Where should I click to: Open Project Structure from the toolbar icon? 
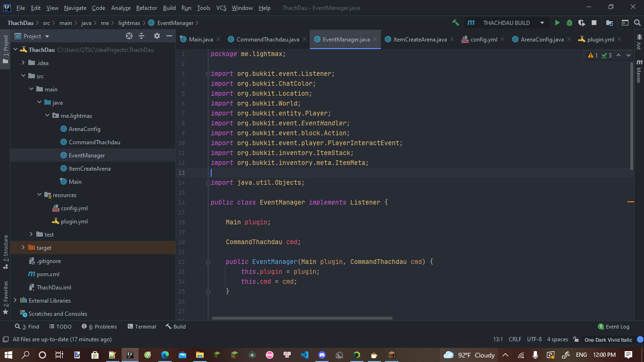point(610,23)
